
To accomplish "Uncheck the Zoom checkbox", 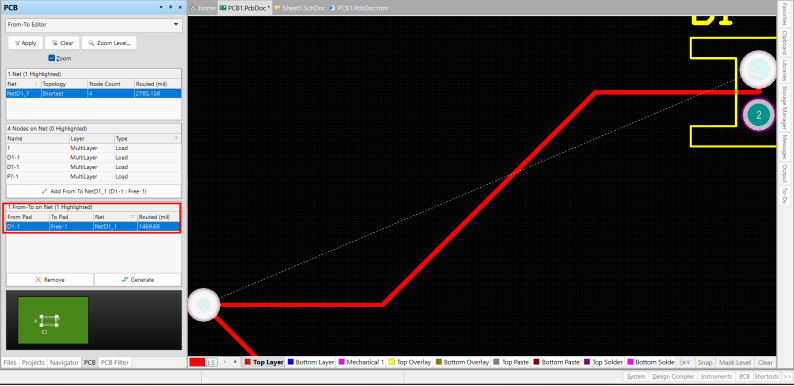I will click(x=51, y=58).
